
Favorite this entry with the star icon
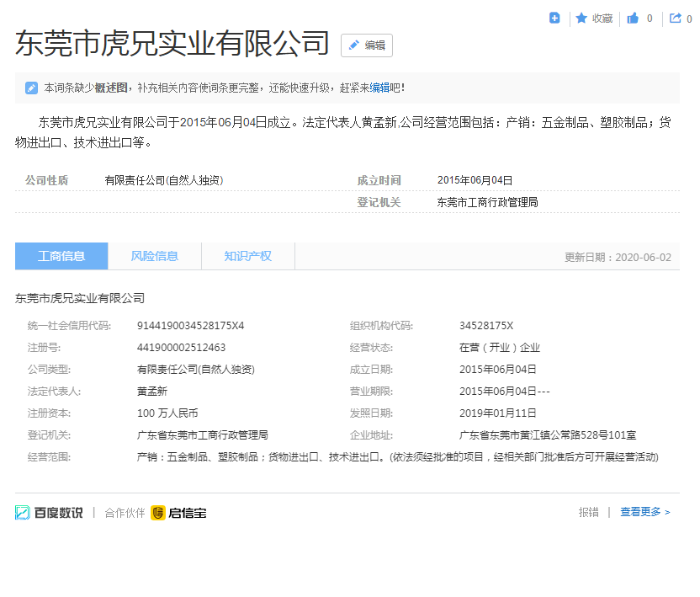coord(581,18)
